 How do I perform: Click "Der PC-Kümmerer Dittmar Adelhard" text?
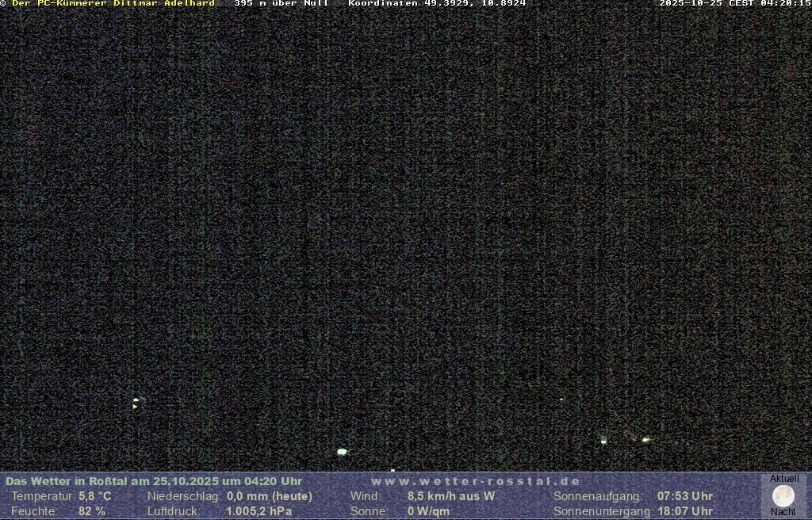point(113,4)
